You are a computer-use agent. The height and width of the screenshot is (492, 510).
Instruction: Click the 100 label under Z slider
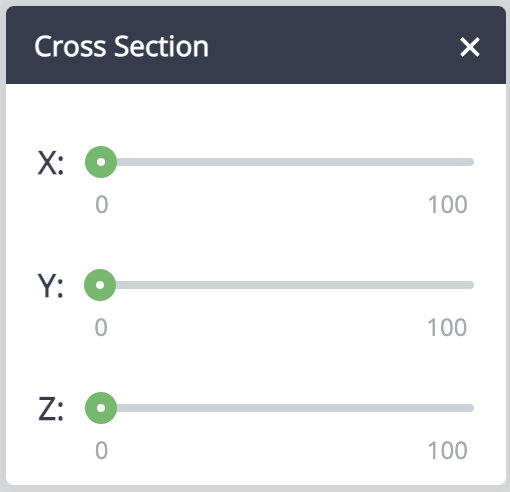[448, 450]
